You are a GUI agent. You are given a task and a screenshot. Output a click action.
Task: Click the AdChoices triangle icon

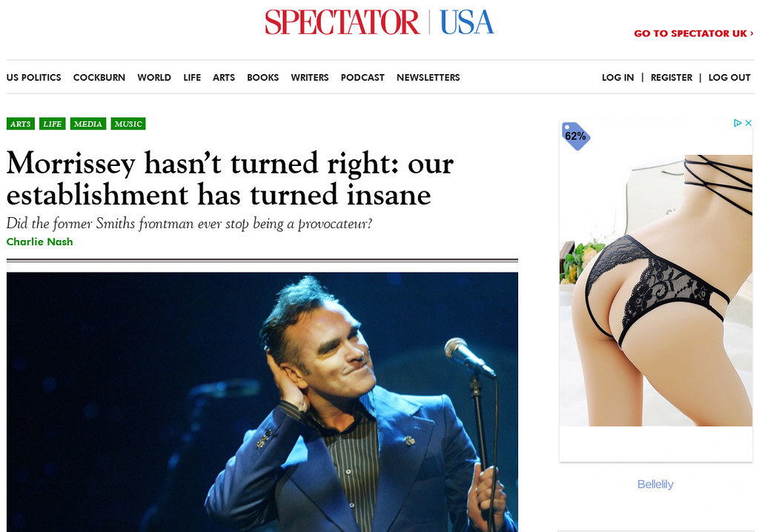pyautogui.click(x=738, y=123)
